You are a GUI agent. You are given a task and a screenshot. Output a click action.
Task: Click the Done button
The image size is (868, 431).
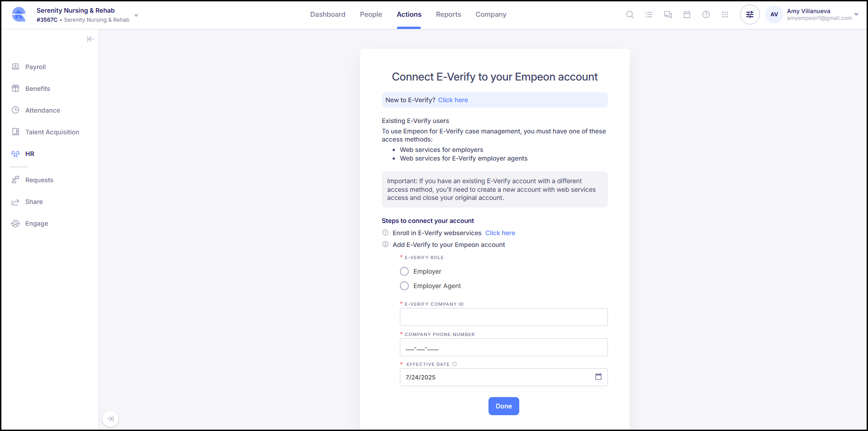[503, 406]
